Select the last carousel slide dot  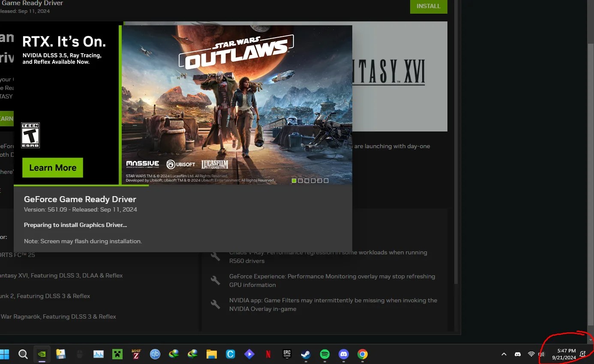point(326,181)
